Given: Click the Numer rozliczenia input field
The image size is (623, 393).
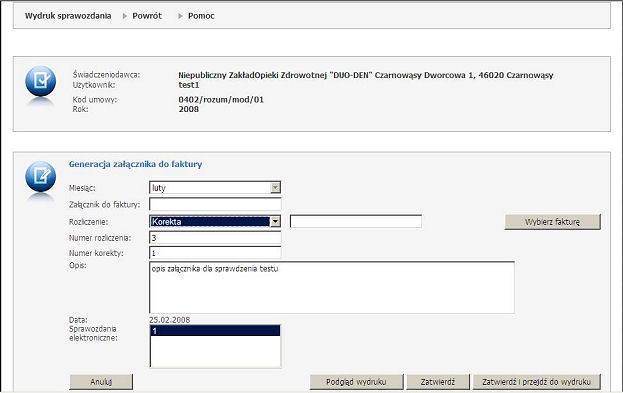Looking at the screenshot, I should coord(215,238).
